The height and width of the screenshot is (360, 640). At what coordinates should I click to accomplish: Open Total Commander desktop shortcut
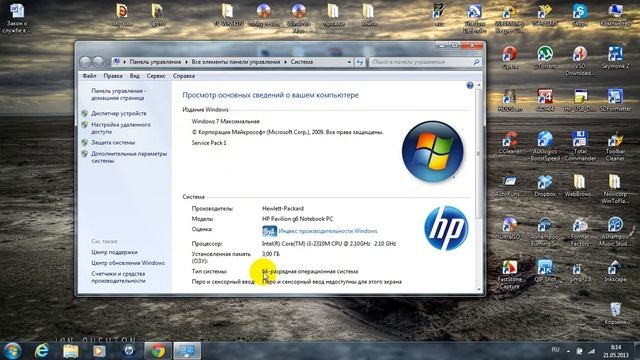point(580,146)
